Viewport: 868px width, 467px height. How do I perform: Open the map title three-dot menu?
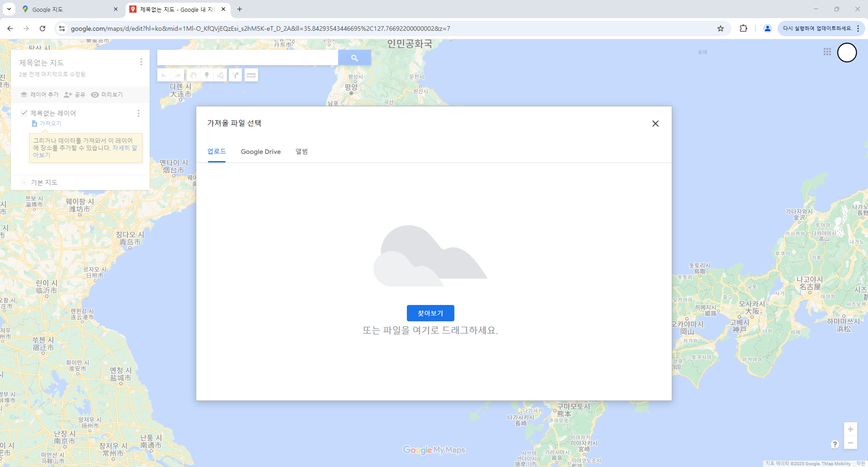tap(141, 62)
